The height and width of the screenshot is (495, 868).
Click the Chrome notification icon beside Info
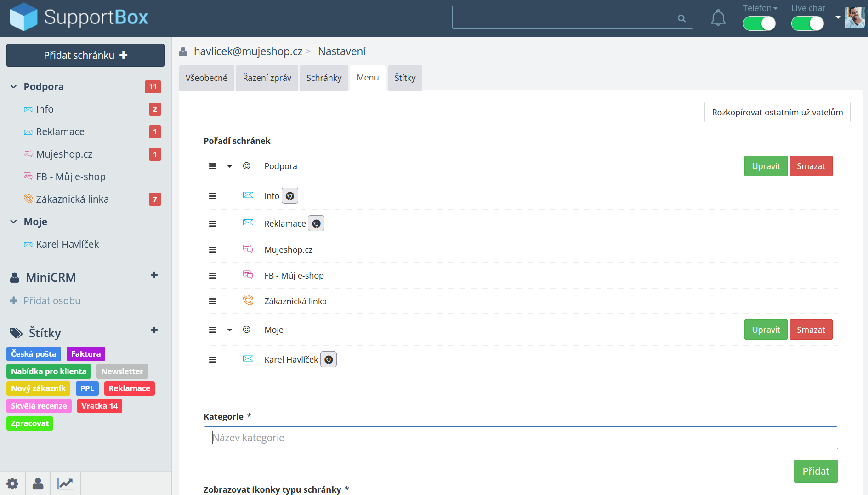click(290, 196)
